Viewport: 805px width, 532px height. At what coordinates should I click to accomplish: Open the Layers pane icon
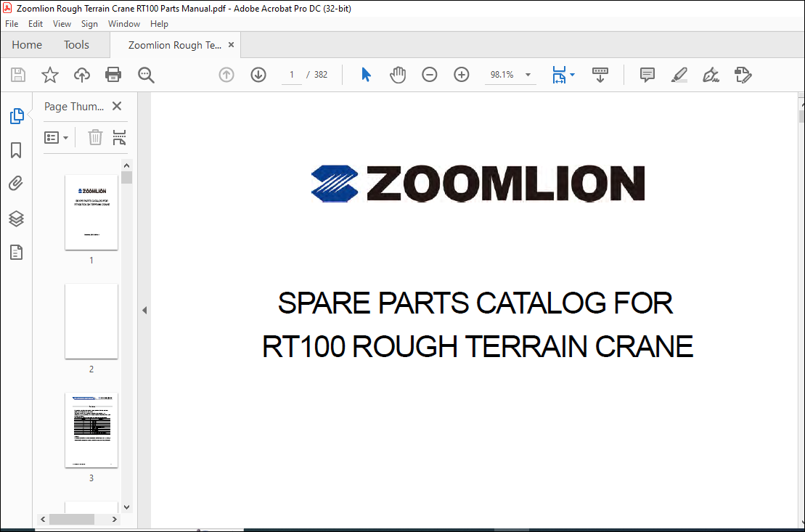click(17, 218)
